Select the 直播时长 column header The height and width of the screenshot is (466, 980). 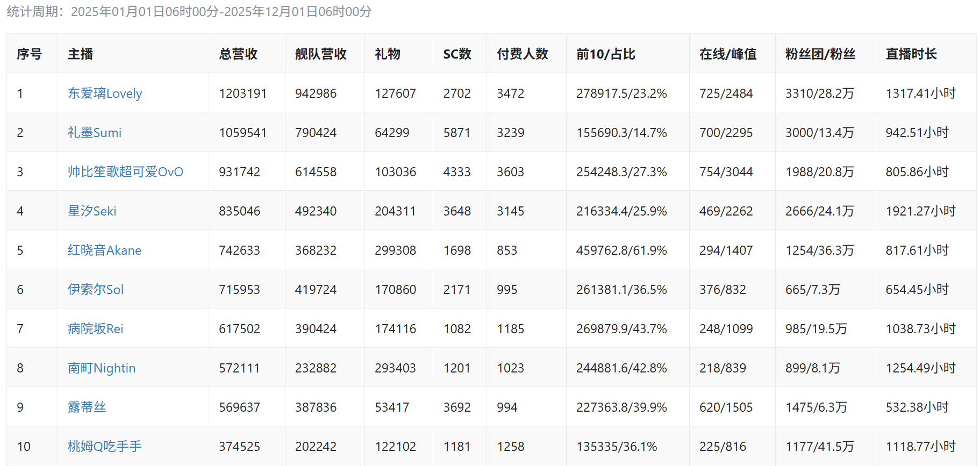tap(911, 54)
